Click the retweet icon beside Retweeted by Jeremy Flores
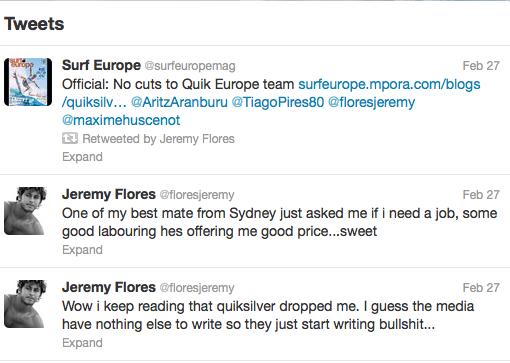This screenshot has height=363, width=510. point(70,138)
